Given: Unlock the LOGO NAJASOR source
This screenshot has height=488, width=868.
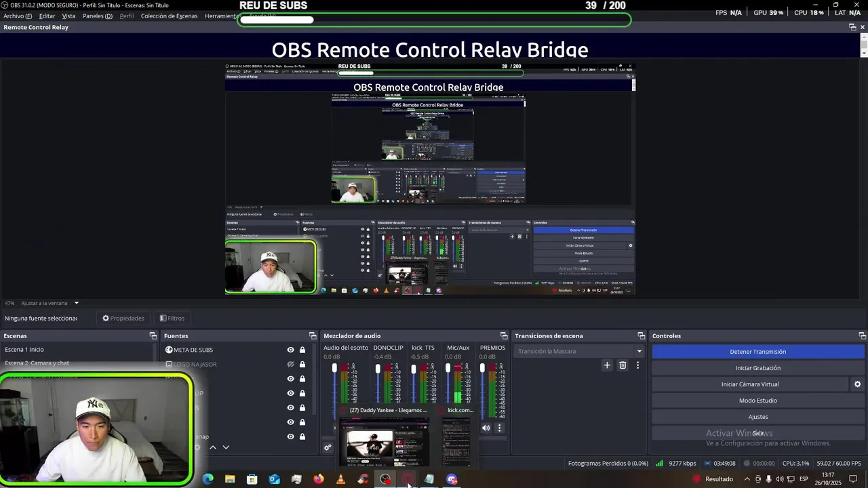Looking at the screenshot, I should click(x=302, y=364).
